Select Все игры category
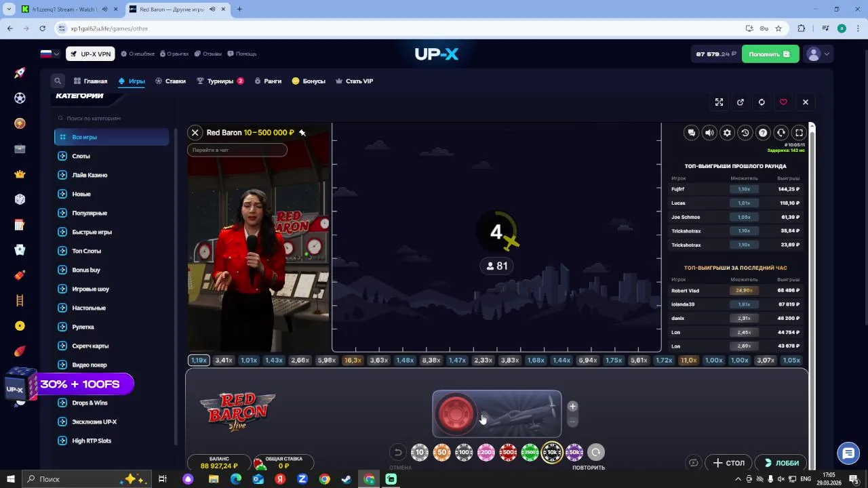Screen dimensions: 868x488 112,137
